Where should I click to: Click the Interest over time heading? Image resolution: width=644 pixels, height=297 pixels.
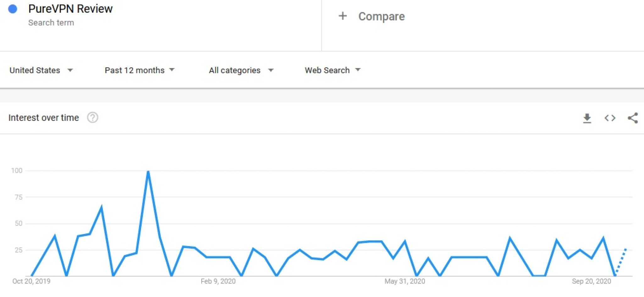pyautogui.click(x=43, y=117)
